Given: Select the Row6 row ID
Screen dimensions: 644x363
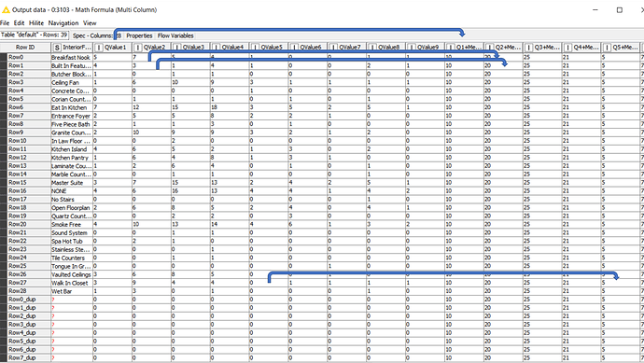Looking at the screenshot, I should pyautogui.click(x=29, y=107).
